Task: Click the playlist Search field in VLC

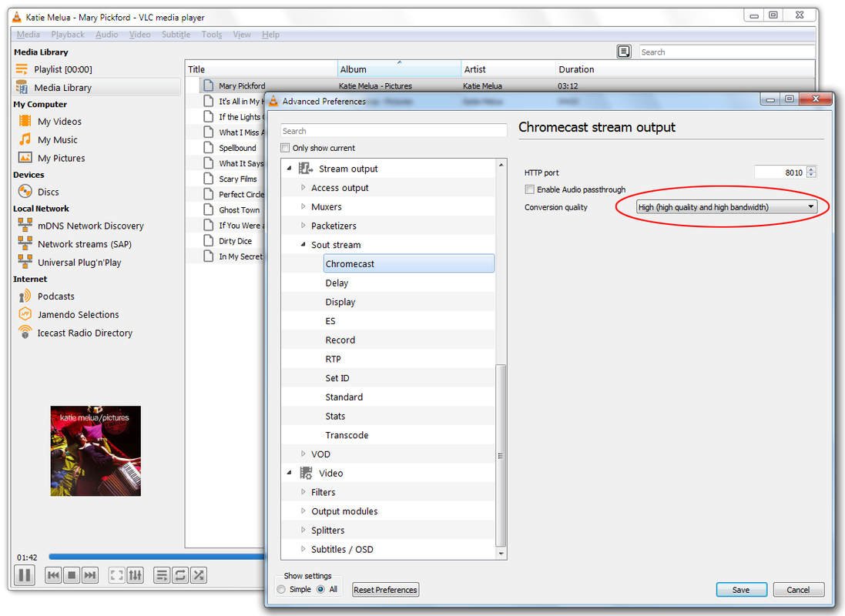Action: click(726, 52)
